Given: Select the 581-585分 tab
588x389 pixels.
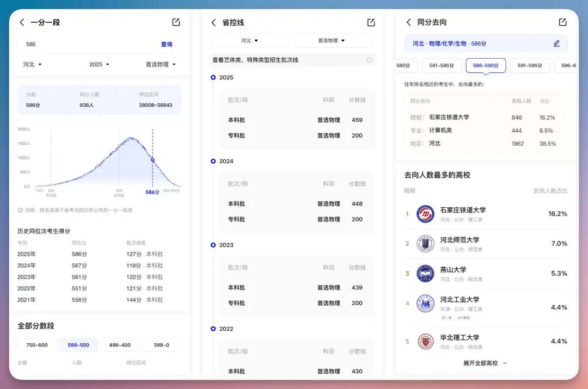Looking at the screenshot, I should pos(442,66).
